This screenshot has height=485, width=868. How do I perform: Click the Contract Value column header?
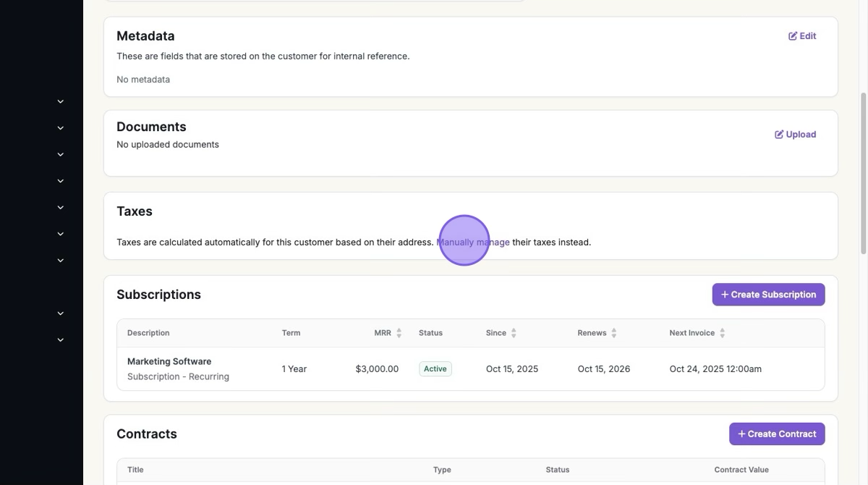click(x=741, y=470)
